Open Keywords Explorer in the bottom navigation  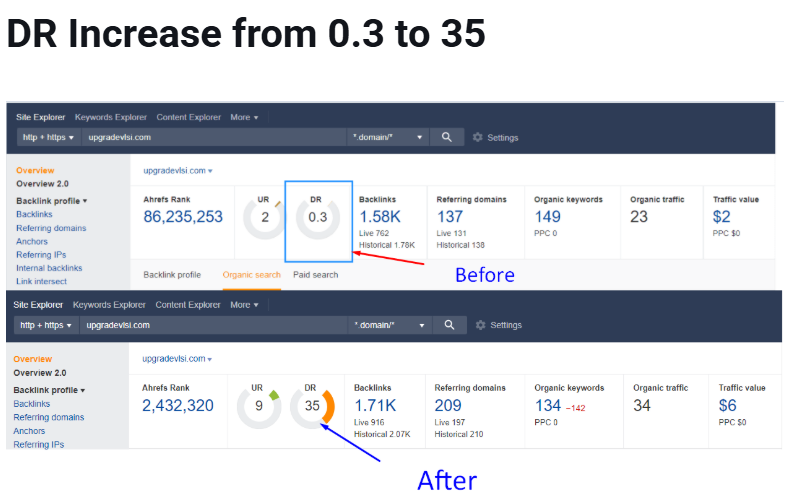109,305
